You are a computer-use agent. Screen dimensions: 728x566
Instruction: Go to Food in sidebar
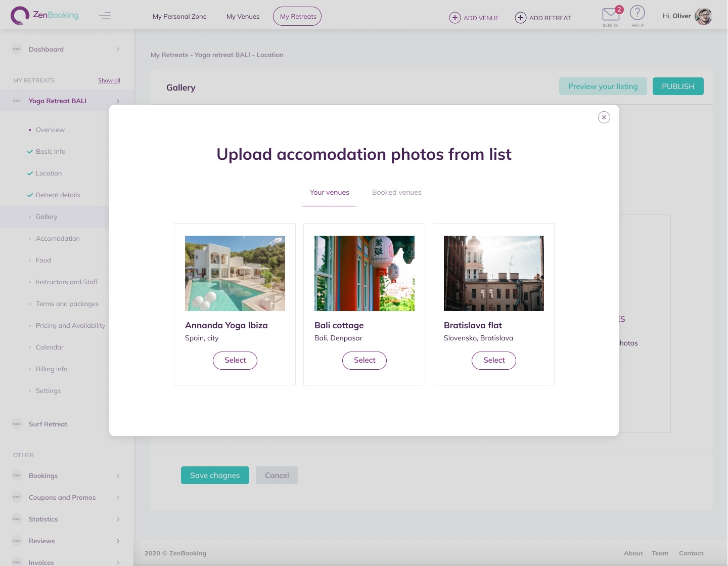pyautogui.click(x=43, y=260)
